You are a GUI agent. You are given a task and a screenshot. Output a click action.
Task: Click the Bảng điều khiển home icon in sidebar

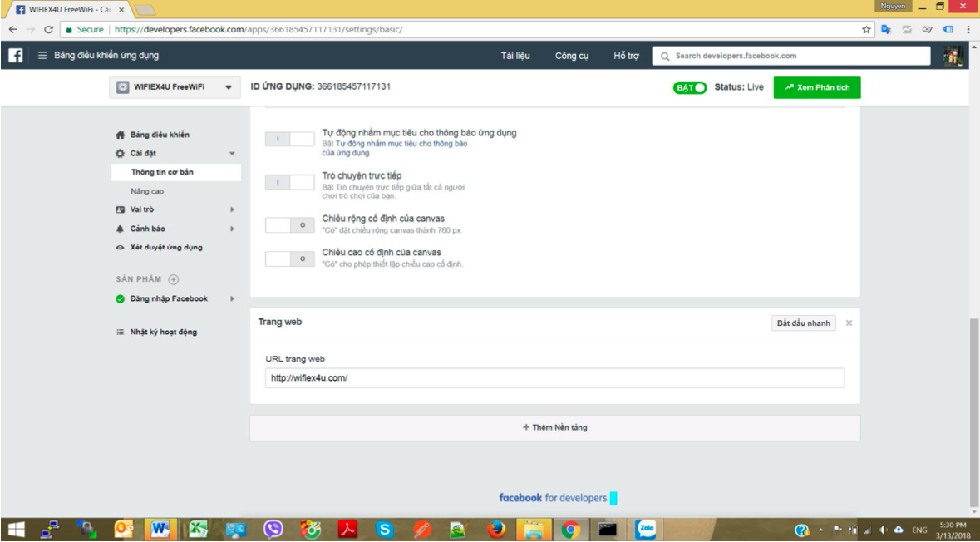121,135
